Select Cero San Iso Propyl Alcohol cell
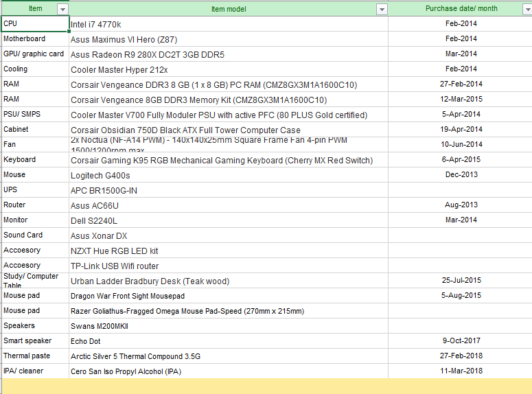This screenshot has height=394, width=532. click(x=229, y=371)
